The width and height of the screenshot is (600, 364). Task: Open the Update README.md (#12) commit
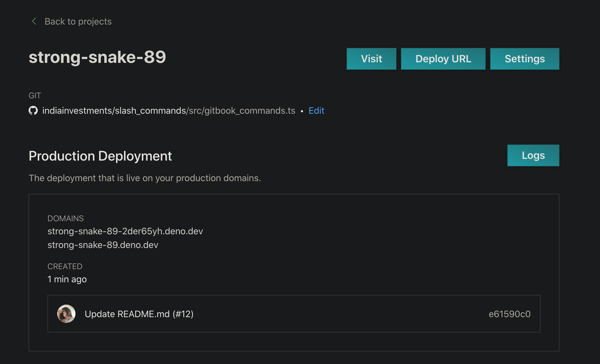tap(139, 314)
